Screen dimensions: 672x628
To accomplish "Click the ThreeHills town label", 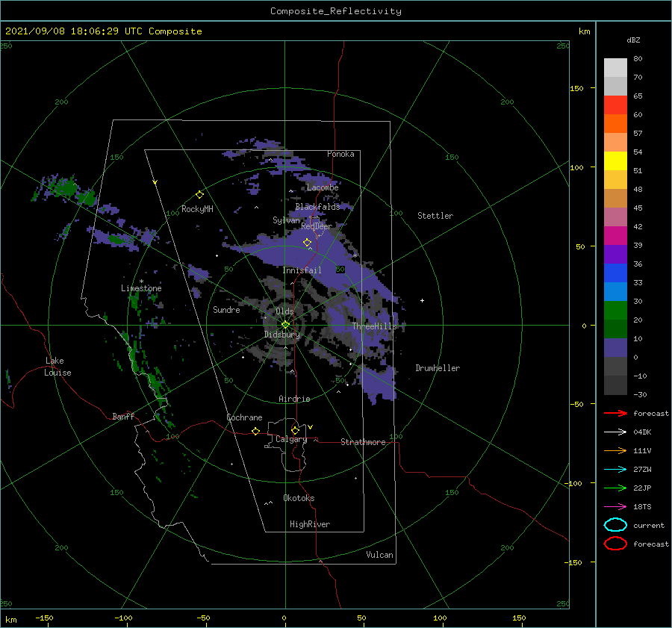I will tap(375, 326).
